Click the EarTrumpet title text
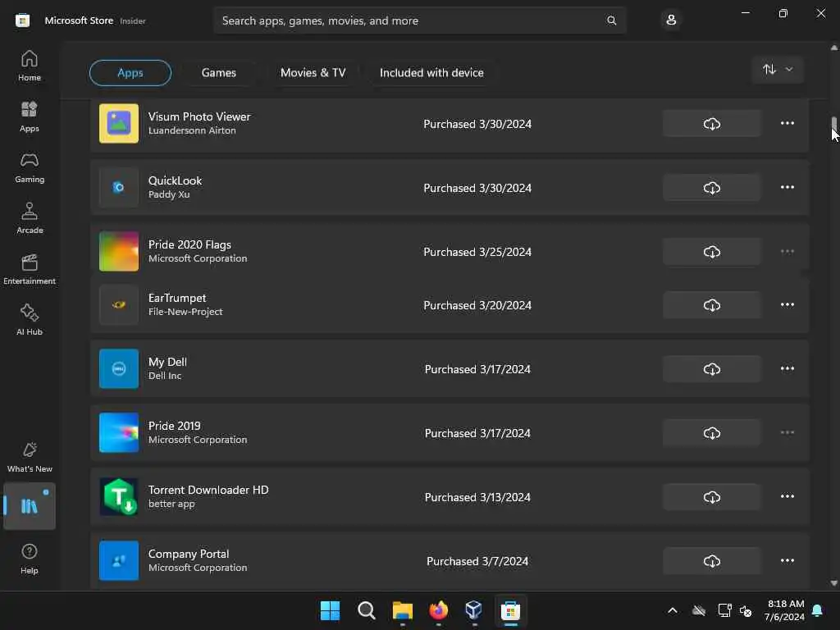Image resolution: width=840 pixels, height=630 pixels. tap(177, 298)
